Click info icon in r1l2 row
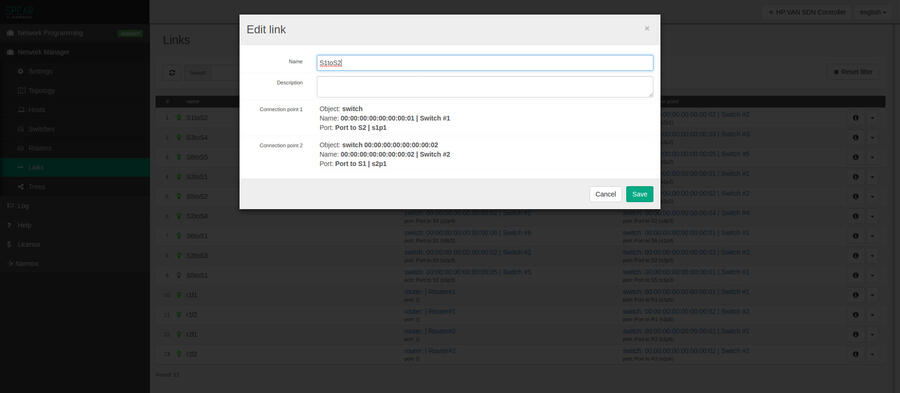This screenshot has height=393, width=900. coord(855,315)
